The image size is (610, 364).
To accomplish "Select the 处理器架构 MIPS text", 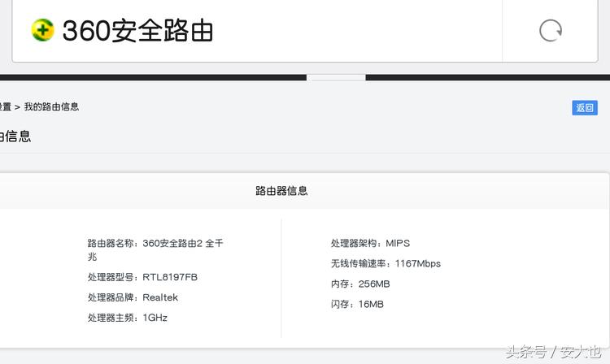I will 370,243.
